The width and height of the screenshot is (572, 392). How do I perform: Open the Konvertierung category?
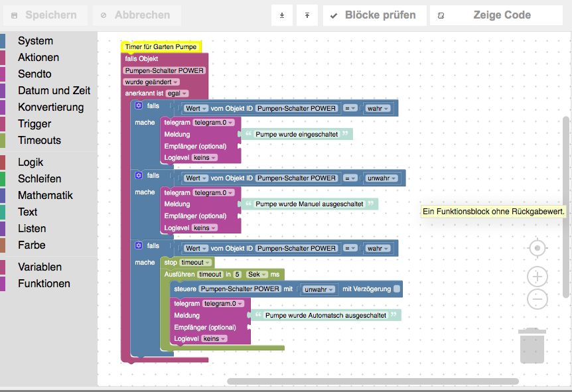tap(50, 107)
